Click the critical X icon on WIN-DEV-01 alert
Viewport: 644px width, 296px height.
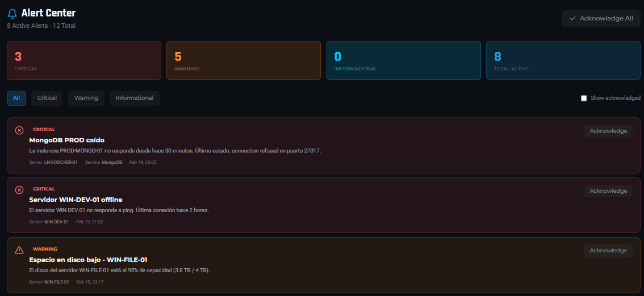(x=19, y=190)
